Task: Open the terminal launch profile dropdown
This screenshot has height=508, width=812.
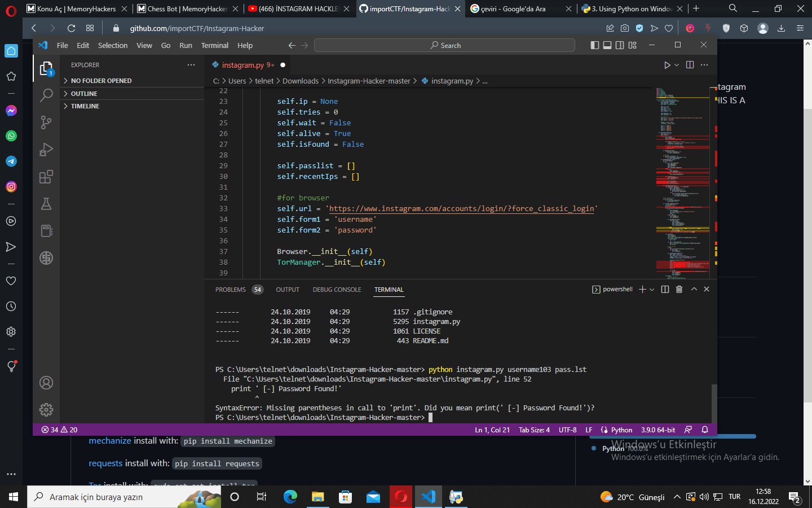Action: pos(652,289)
